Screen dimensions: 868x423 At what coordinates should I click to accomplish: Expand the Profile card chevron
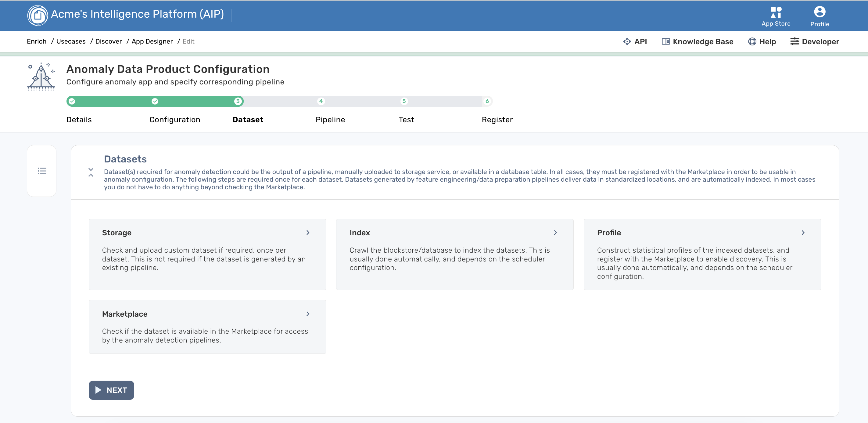tap(803, 233)
